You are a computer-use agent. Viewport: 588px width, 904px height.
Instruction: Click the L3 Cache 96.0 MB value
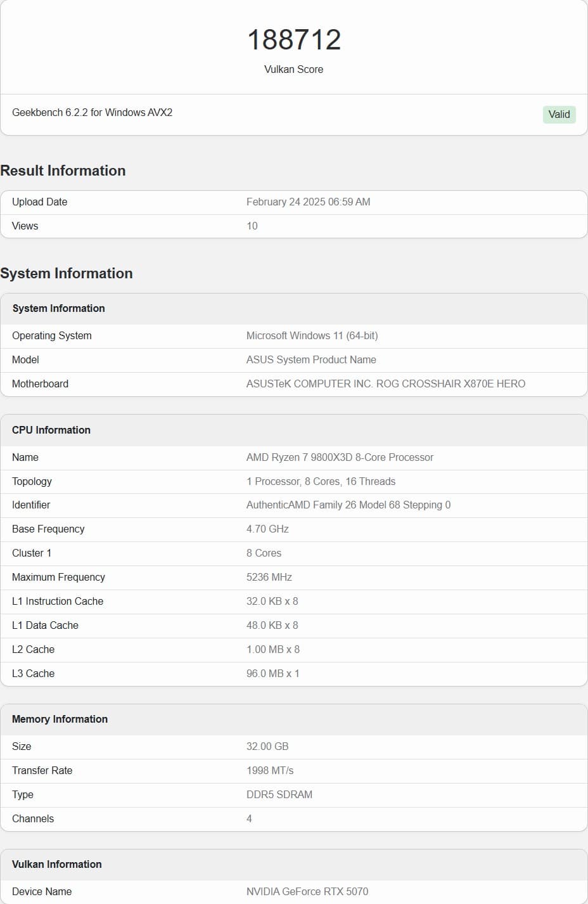[x=272, y=673]
